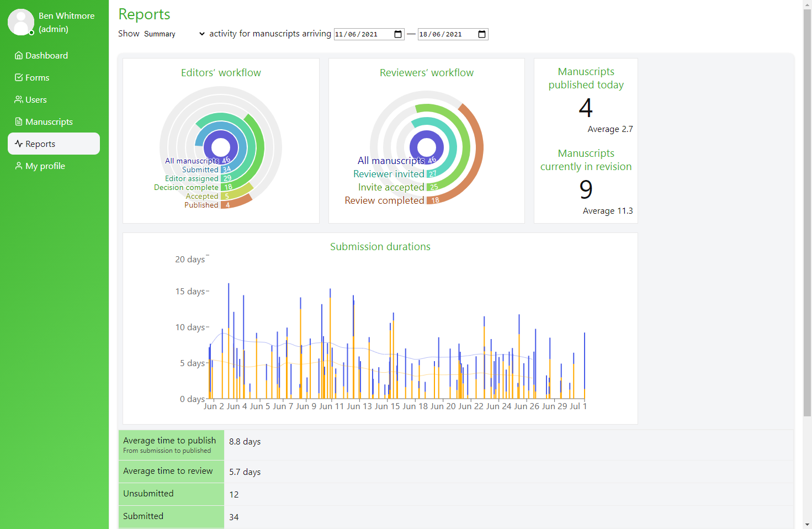Expand the Show Summary dropdown
The height and width of the screenshot is (529, 812).
coord(174,34)
